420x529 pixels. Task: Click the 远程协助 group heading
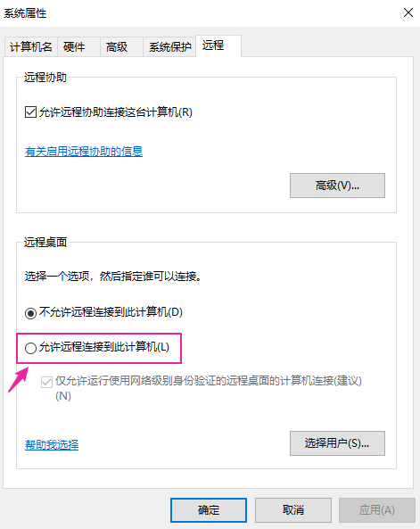pos(45,78)
